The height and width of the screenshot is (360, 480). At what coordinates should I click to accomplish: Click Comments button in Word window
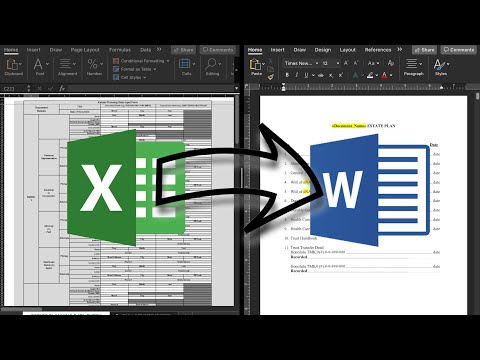pos(459,50)
